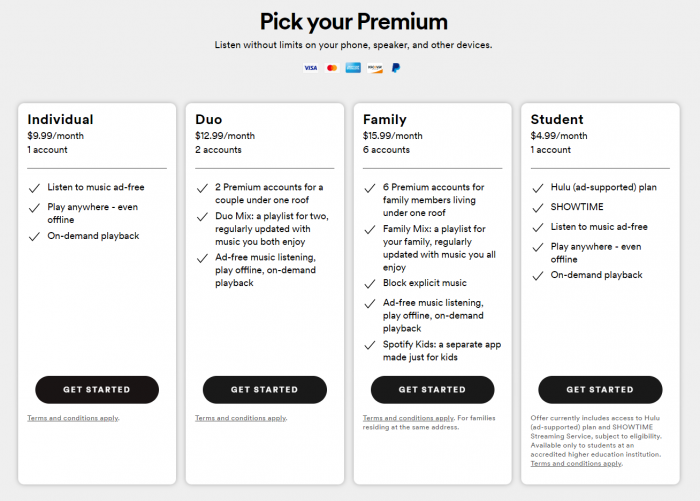Read Student plan terms and conditions
700x501 pixels.
(575, 464)
